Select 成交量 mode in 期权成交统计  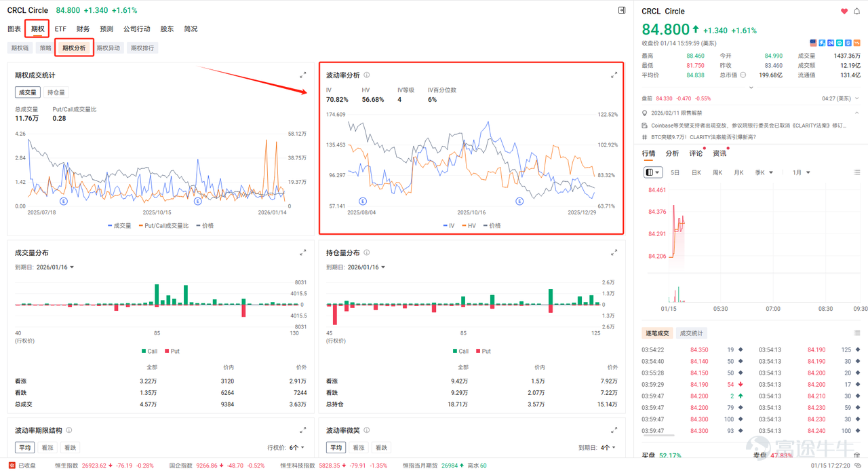click(28, 92)
